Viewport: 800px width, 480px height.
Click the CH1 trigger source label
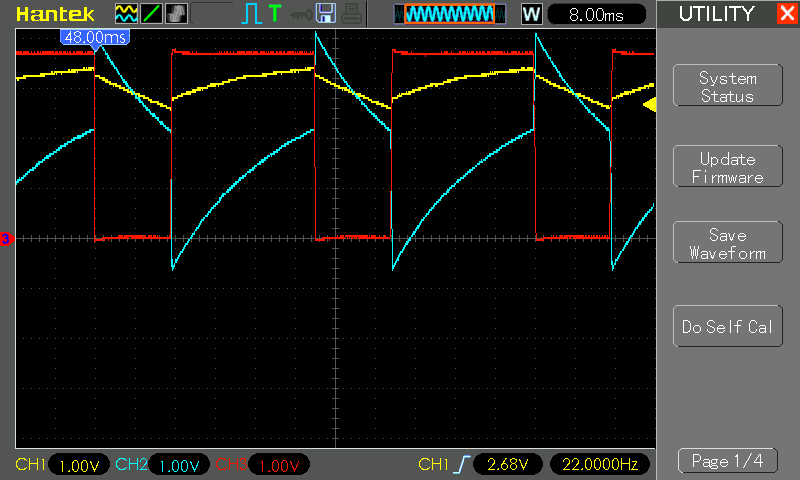pos(433,464)
